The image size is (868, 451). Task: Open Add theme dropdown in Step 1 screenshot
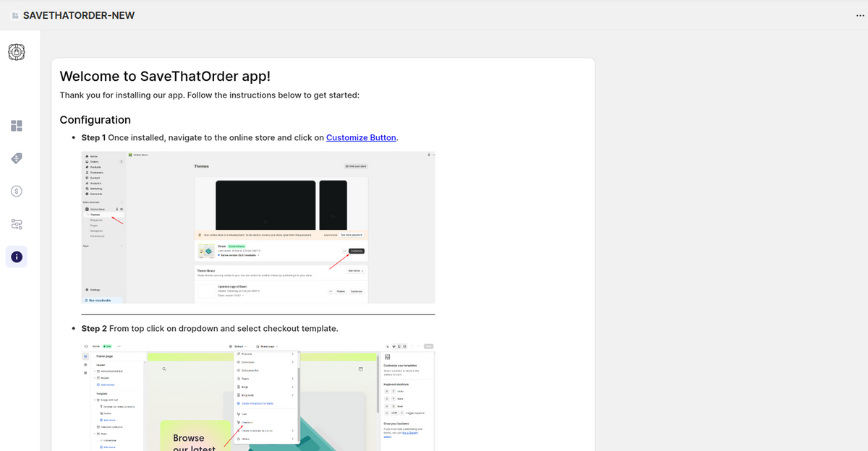(x=354, y=270)
